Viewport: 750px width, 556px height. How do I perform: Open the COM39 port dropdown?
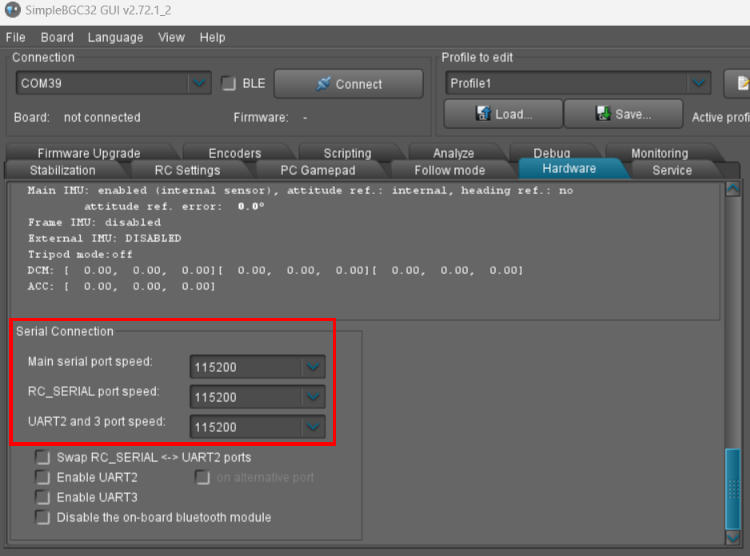199,83
